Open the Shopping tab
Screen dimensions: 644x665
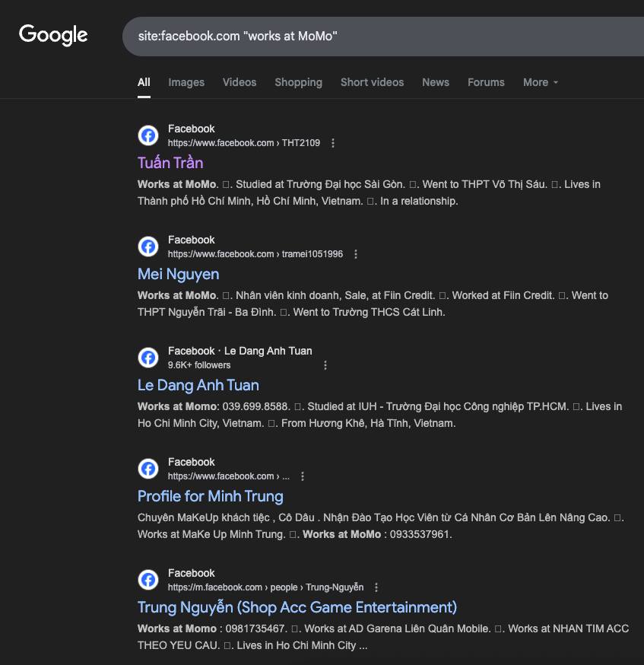[x=299, y=82]
